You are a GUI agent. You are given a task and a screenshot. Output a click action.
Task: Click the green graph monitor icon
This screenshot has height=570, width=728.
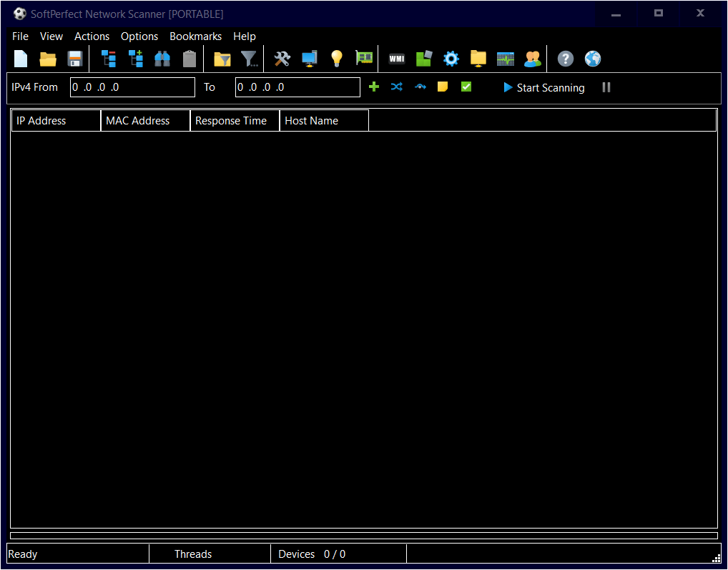point(505,59)
